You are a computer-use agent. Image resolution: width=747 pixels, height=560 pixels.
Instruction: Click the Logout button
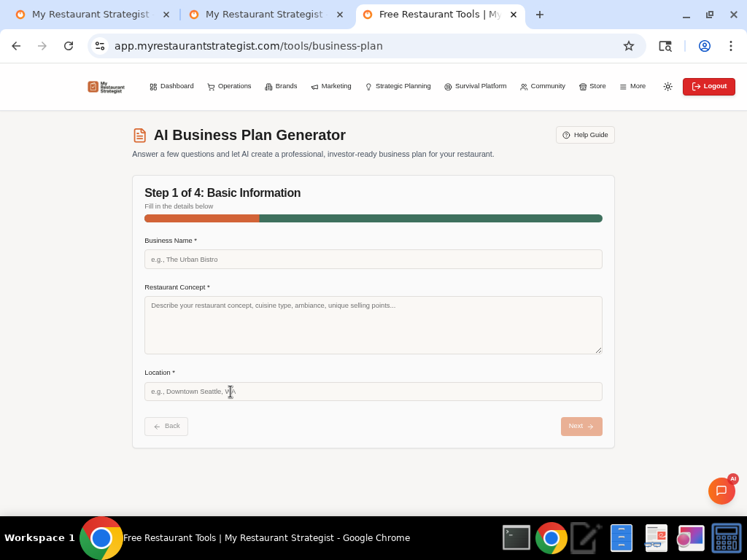coord(708,86)
